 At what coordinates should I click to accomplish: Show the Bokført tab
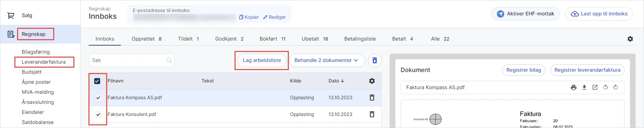coord(272,39)
